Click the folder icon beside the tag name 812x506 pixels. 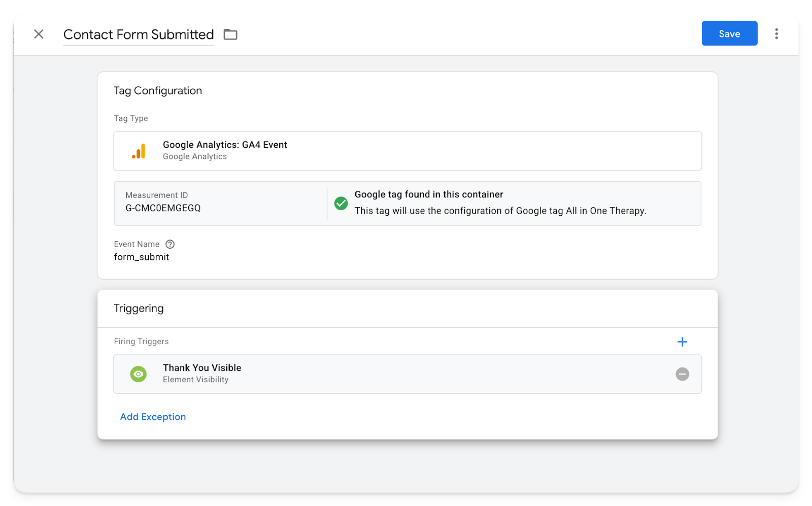pyautogui.click(x=230, y=35)
